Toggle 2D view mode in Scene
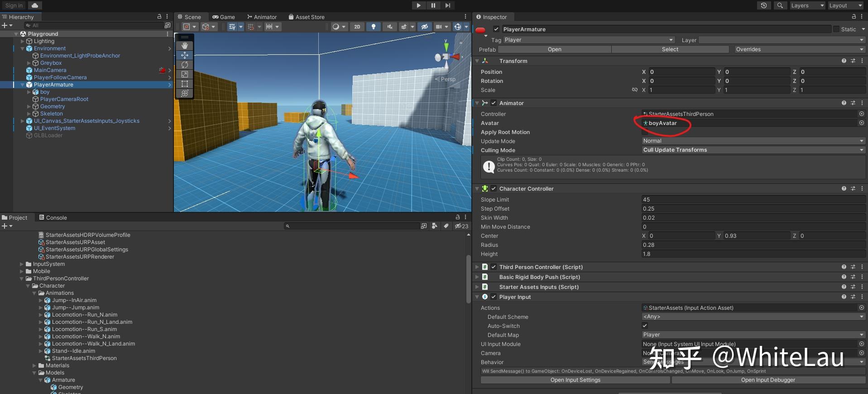Viewport: 868px width, 394px height. click(x=357, y=27)
